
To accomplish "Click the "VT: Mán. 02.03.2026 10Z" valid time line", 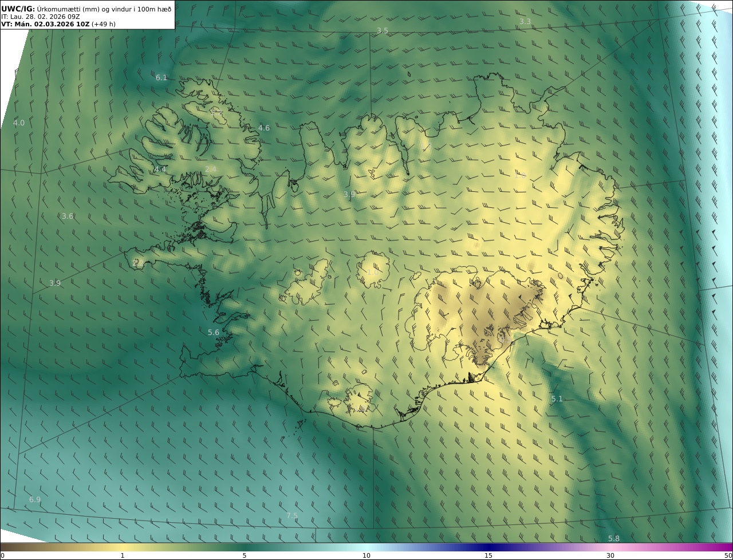I will [x=58, y=24].
